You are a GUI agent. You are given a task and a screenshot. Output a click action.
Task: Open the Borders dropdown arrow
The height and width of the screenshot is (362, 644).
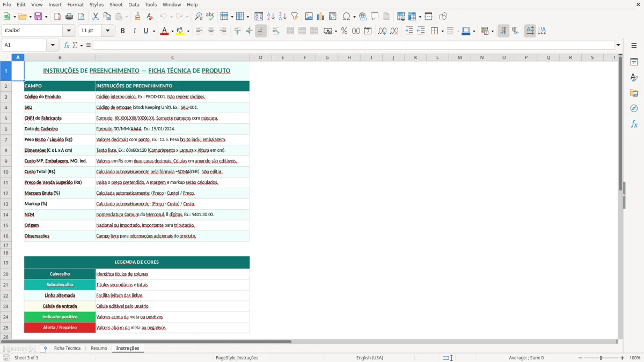point(442,31)
